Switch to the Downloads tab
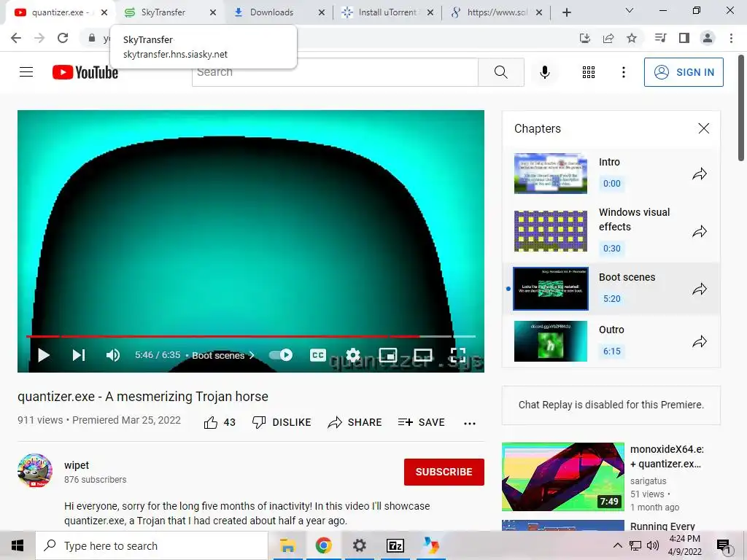This screenshot has height=560, width=747. pos(271,12)
